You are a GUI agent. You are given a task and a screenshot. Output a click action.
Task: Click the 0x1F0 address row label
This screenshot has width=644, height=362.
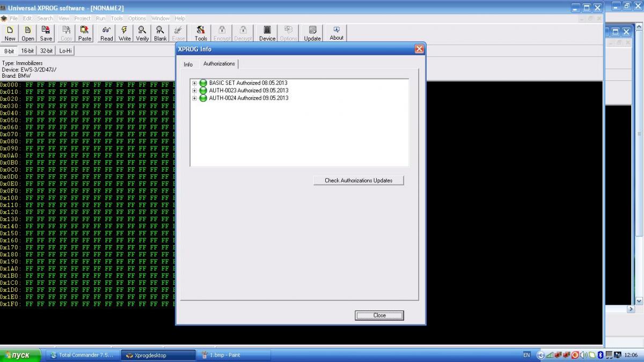tap(10, 304)
